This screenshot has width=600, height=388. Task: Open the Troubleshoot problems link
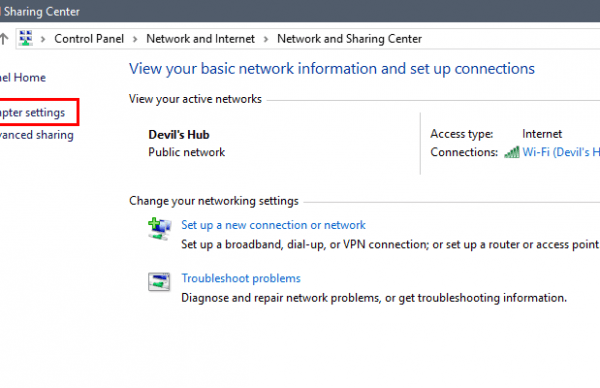pos(241,278)
